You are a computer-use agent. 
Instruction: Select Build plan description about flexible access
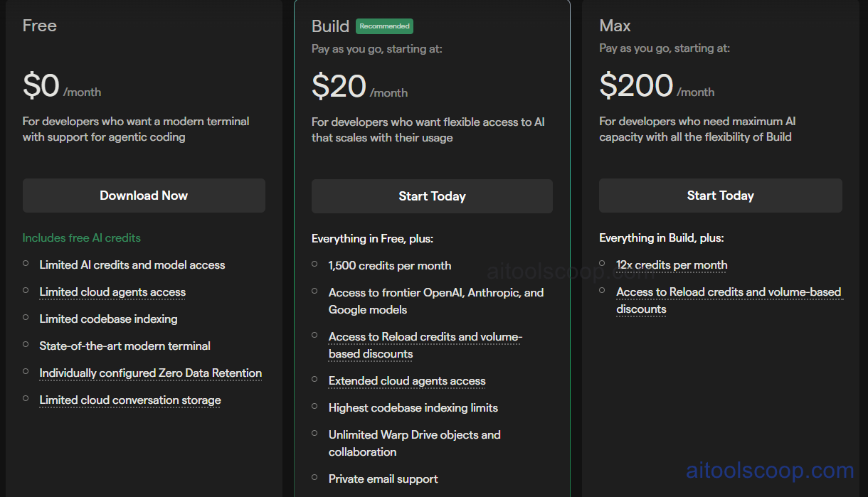(x=428, y=130)
